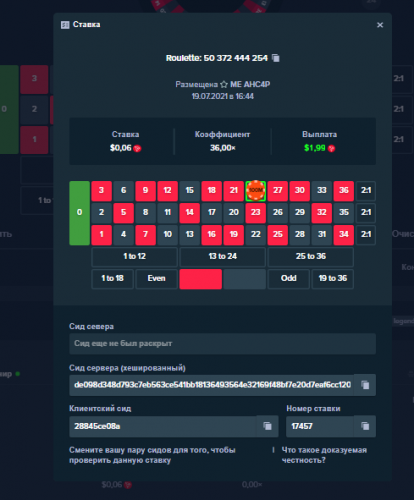Image resolution: width=414 pixels, height=500 pixels.
Task: Close the Ставка dialog
Action: point(380,25)
